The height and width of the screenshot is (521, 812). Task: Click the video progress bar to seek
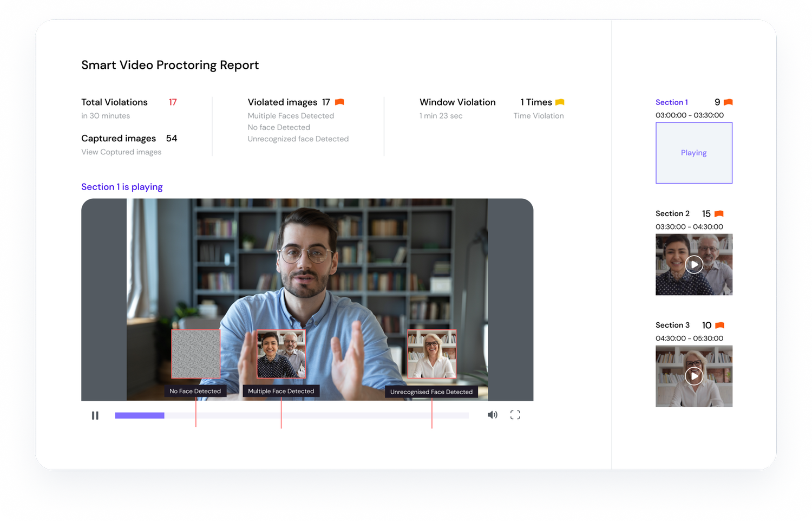(325, 415)
